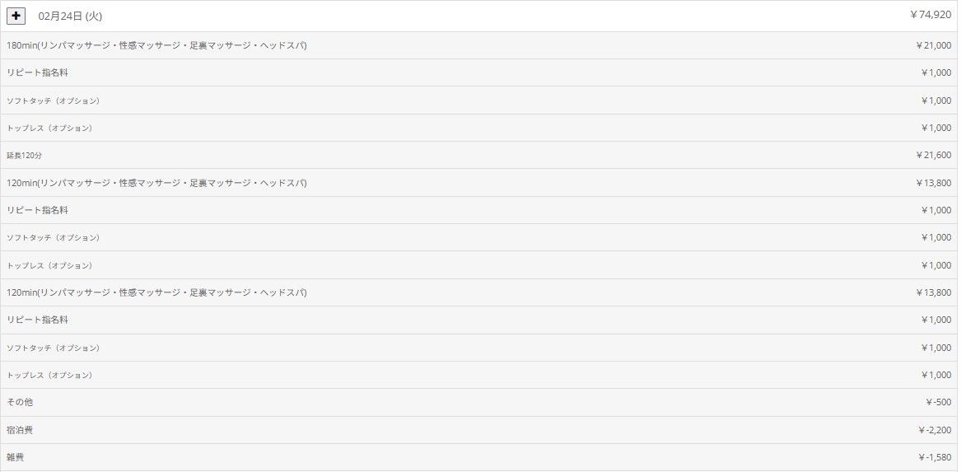Click the ¥21,600 extension amount

point(933,155)
